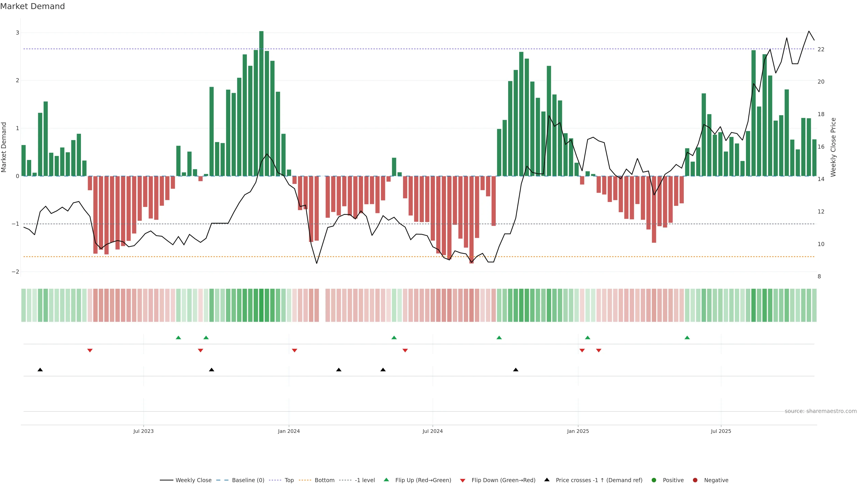Click the red Flip Down legend triangle
Screen dimensions: 868x488
[x=463, y=480]
